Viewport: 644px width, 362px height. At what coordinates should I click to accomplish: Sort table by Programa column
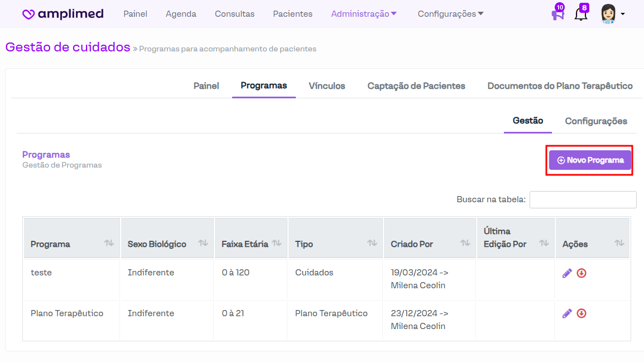pos(109,243)
